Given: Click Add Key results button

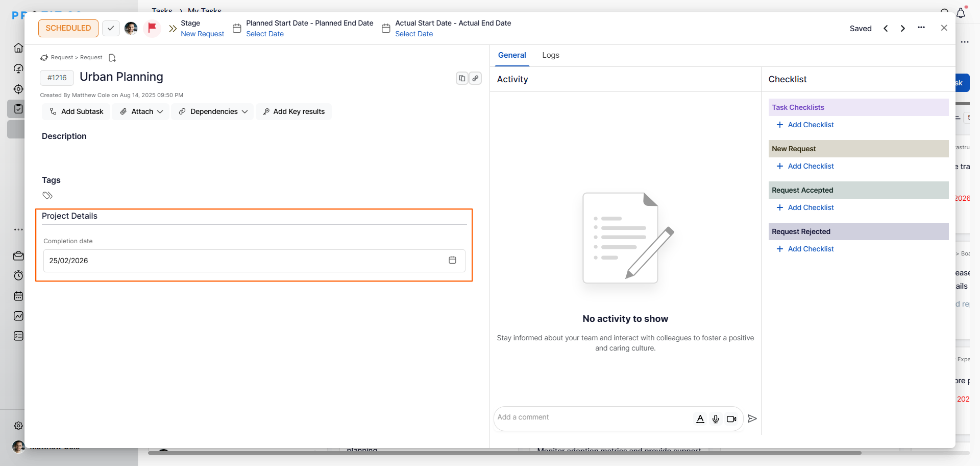Looking at the screenshot, I should coord(293,111).
